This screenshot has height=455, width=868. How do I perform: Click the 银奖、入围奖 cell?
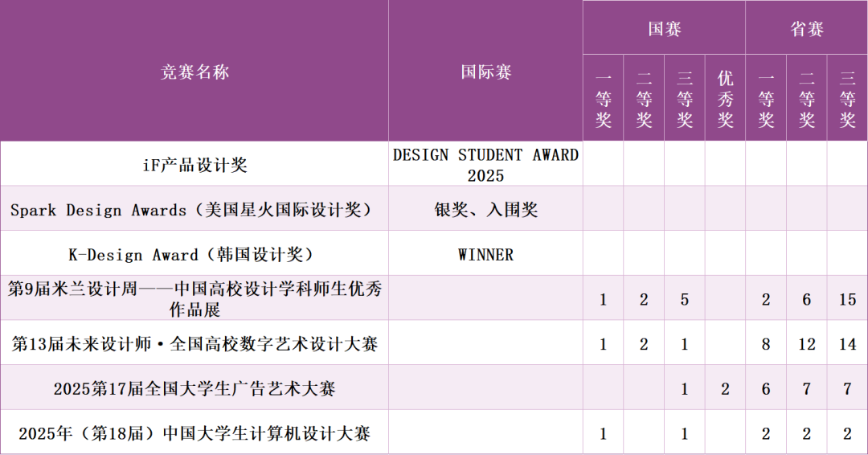485,210
